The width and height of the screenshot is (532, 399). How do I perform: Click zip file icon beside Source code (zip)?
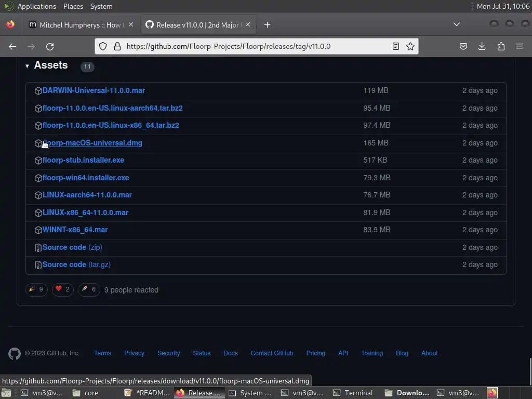point(38,248)
